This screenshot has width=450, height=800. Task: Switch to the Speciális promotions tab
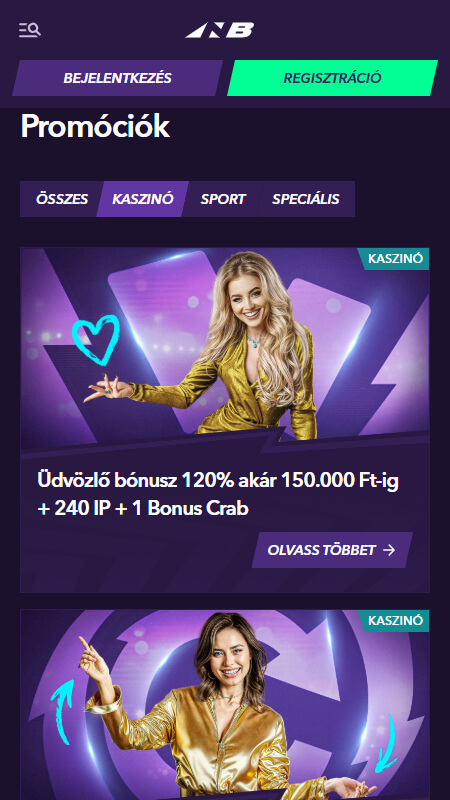(306, 199)
